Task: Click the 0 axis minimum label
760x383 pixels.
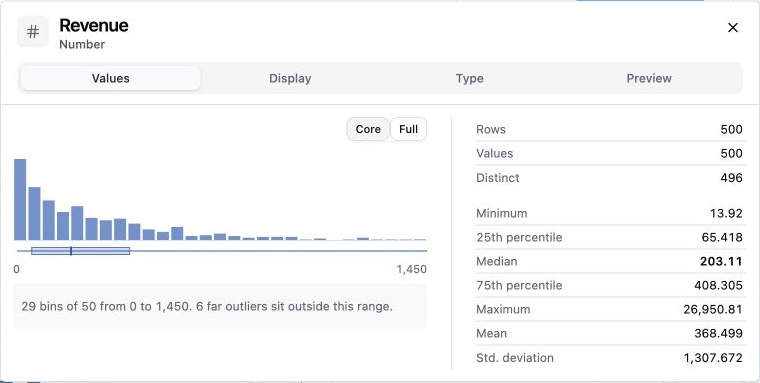Action: [x=16, y=269]
